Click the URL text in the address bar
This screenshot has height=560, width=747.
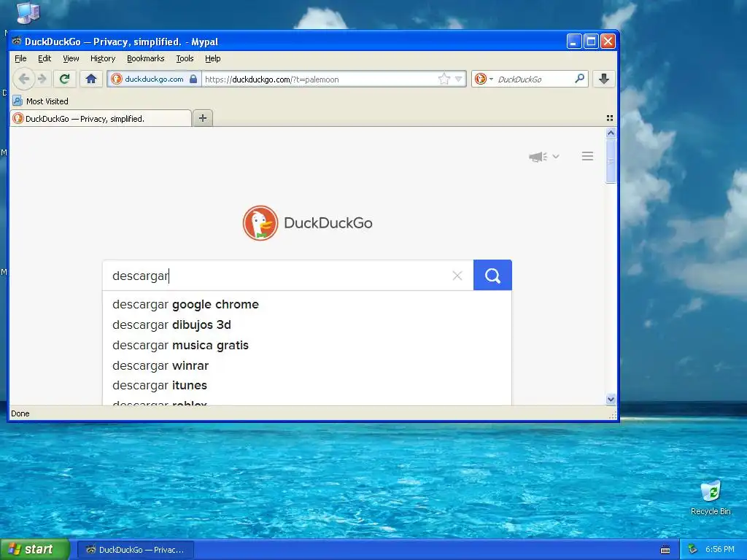271,79
